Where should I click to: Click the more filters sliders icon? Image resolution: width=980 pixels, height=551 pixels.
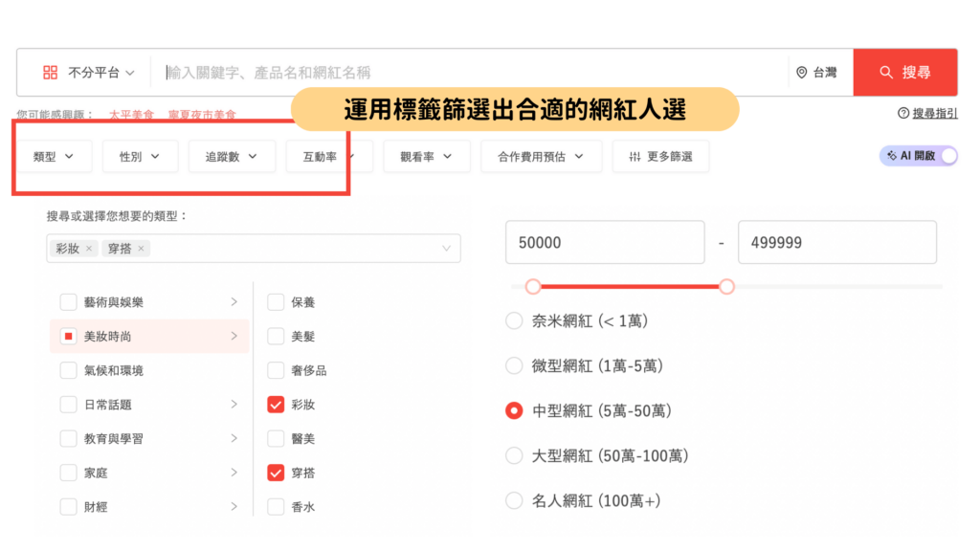(635, 157)
